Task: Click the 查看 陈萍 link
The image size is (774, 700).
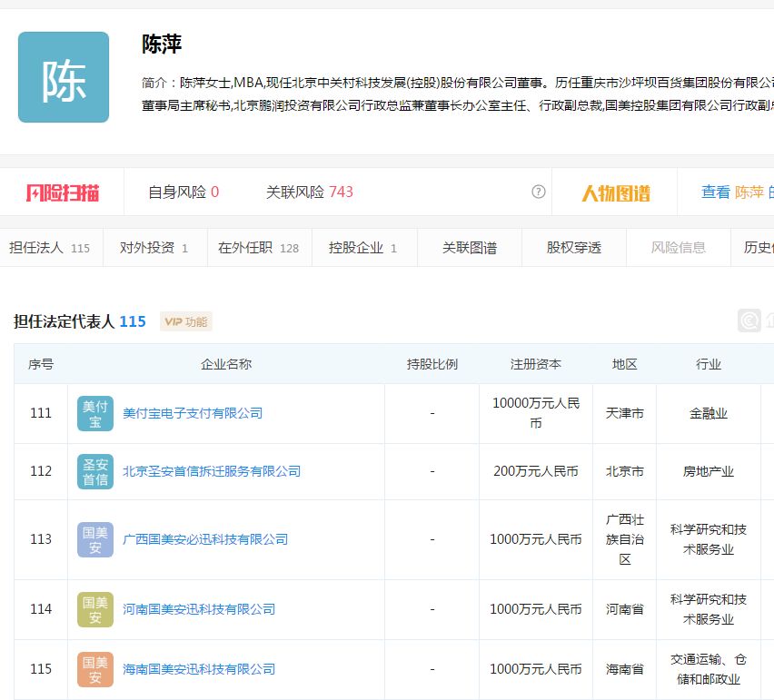Action: 737,192
